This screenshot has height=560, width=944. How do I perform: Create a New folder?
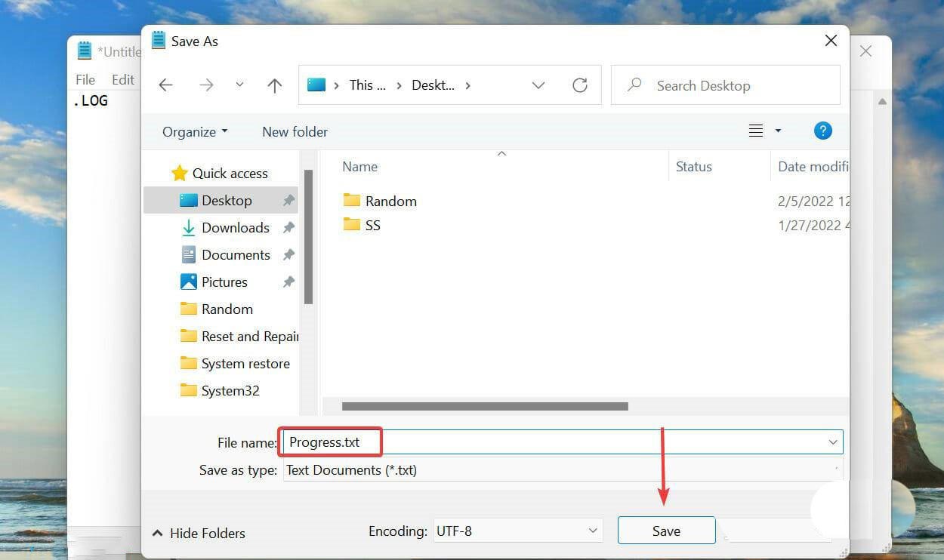point(295,131)
